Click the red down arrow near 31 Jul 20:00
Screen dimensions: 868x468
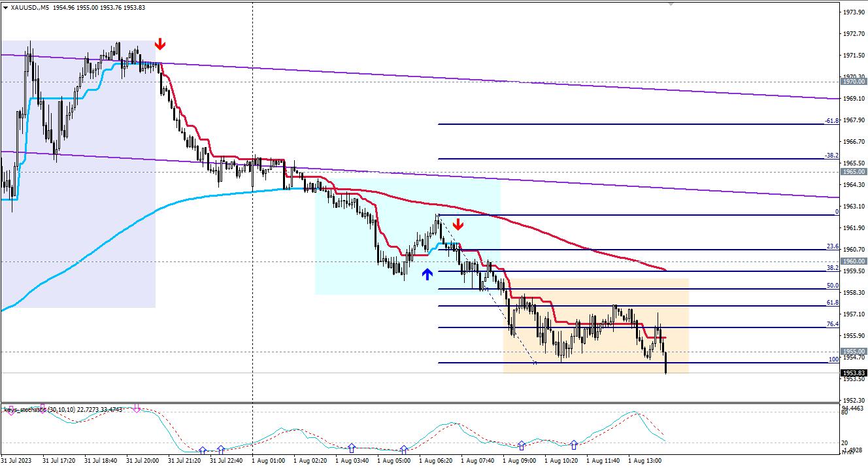point(160,44)
